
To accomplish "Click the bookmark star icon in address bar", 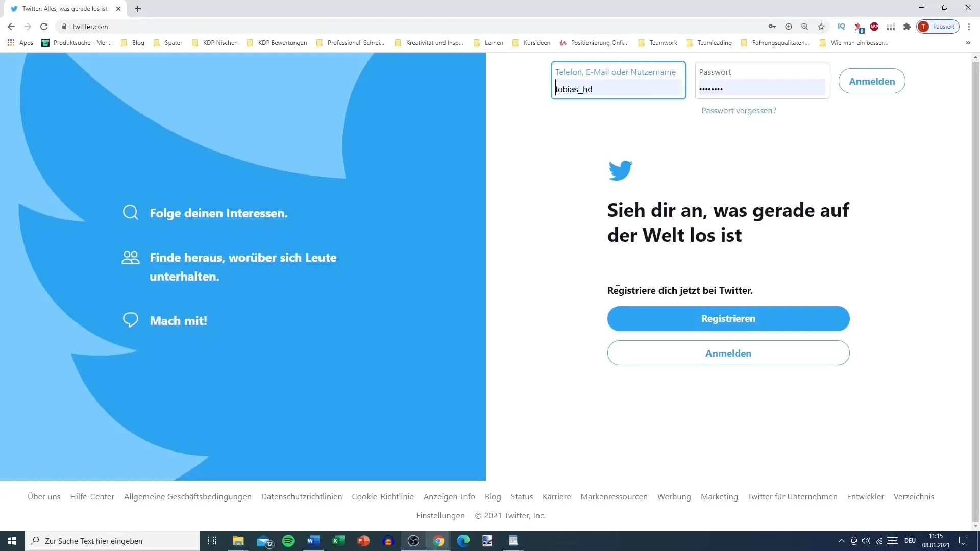I will coord(821,26).
